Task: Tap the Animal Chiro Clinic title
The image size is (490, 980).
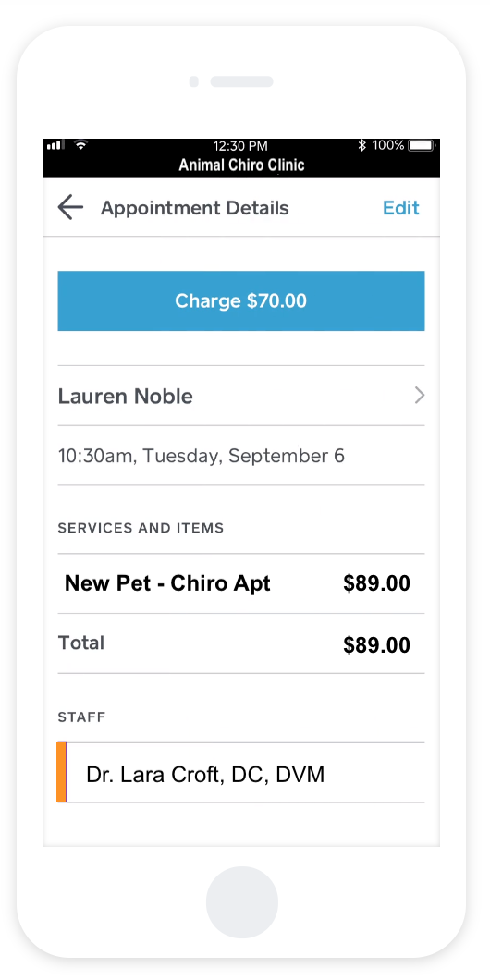Action: tap(242, 165)
